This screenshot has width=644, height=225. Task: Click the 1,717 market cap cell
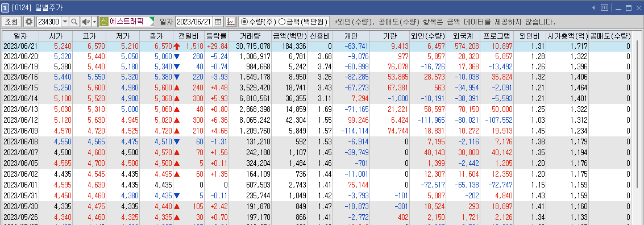[568, 46]
